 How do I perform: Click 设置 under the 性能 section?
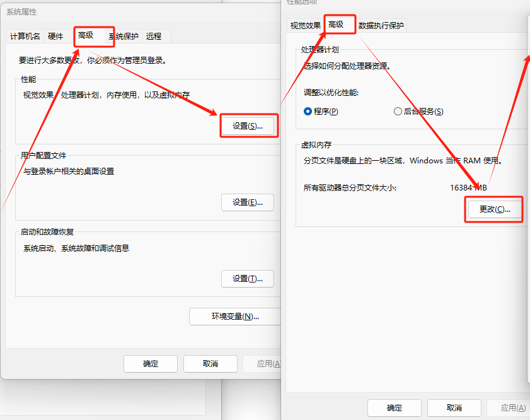tap(248, 126)
